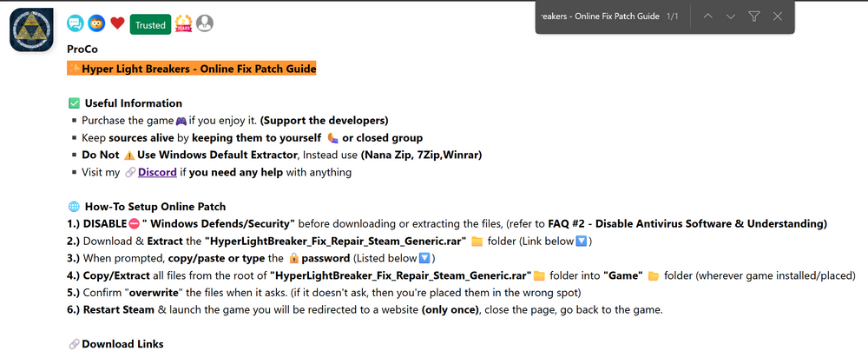This screenshot has width=868, height=351.
Task: Open find filter options funnel icon
Action: (x=753, y=17)
